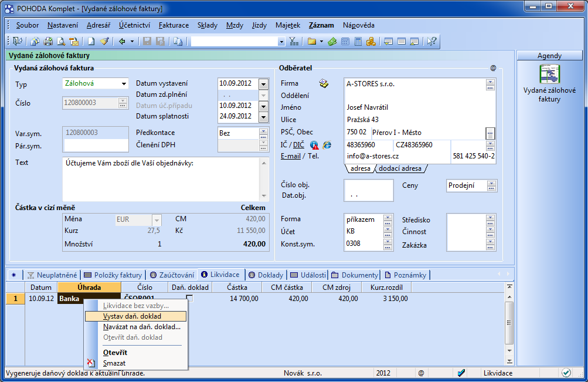Expand the toolbar search combo box arrow
Viewport: 588px width, 382px height.
click(281, 42)
